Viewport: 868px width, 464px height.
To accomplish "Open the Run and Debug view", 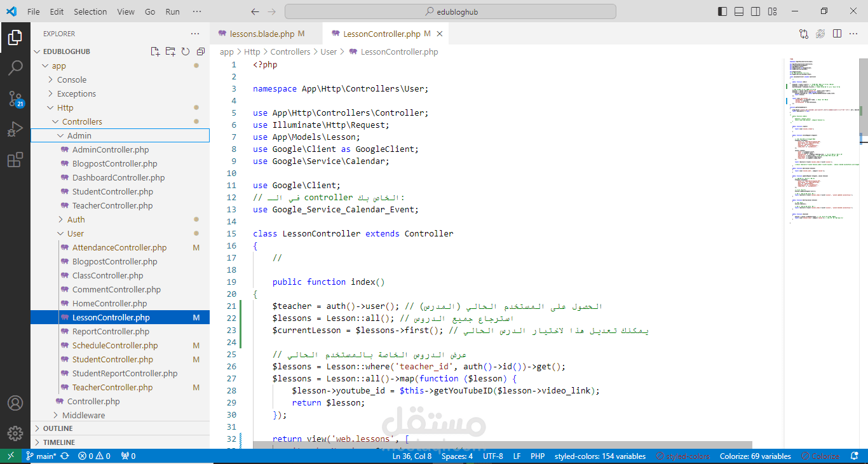I will [x=15, y=130].
